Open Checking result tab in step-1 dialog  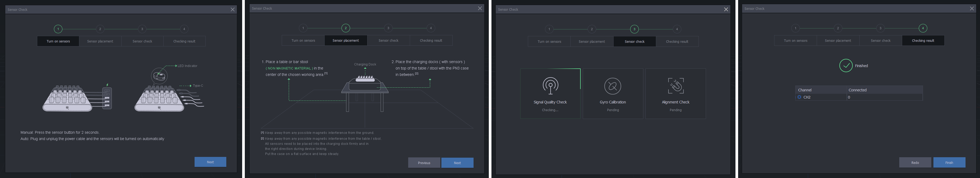[184, 41]
